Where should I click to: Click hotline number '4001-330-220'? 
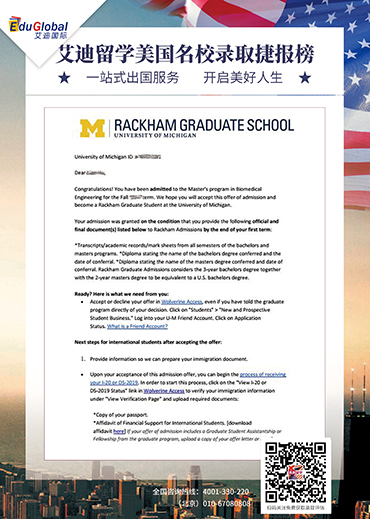click(x=226, y=492)
